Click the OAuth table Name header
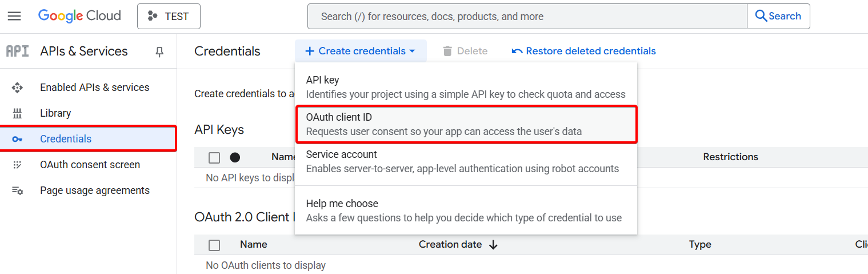This screenshot has height=274, width=868. (254, 244)
